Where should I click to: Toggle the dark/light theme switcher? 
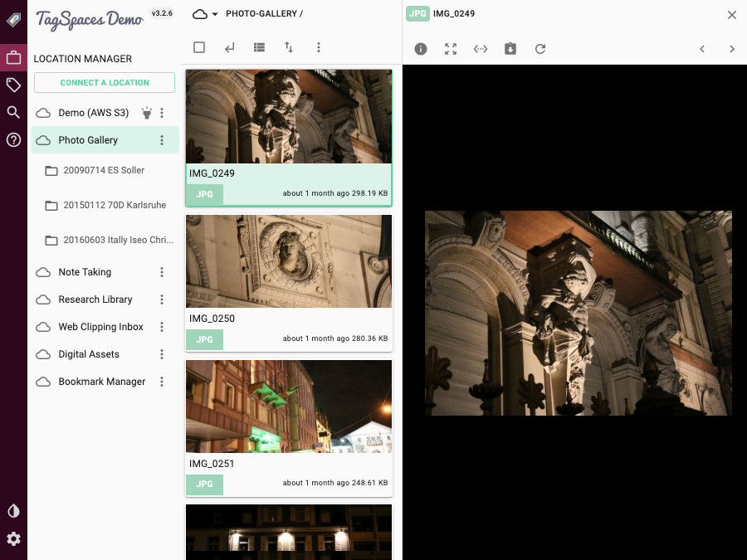click(13, 511)
